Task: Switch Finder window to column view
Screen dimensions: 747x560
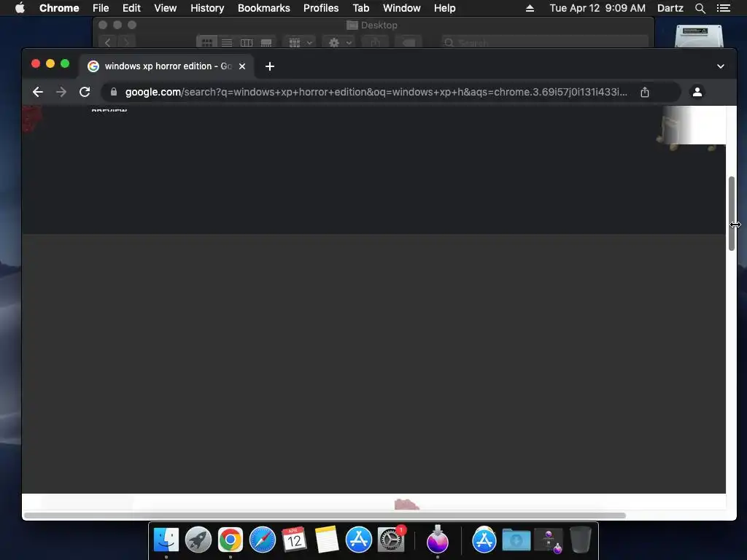Action: pyautogui.click(x=247, y=42)
